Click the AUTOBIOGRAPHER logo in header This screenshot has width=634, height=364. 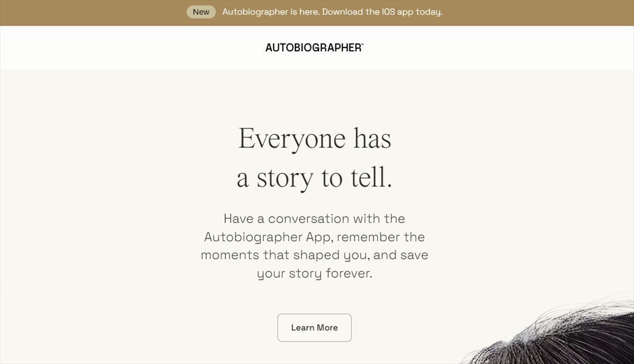314,48
